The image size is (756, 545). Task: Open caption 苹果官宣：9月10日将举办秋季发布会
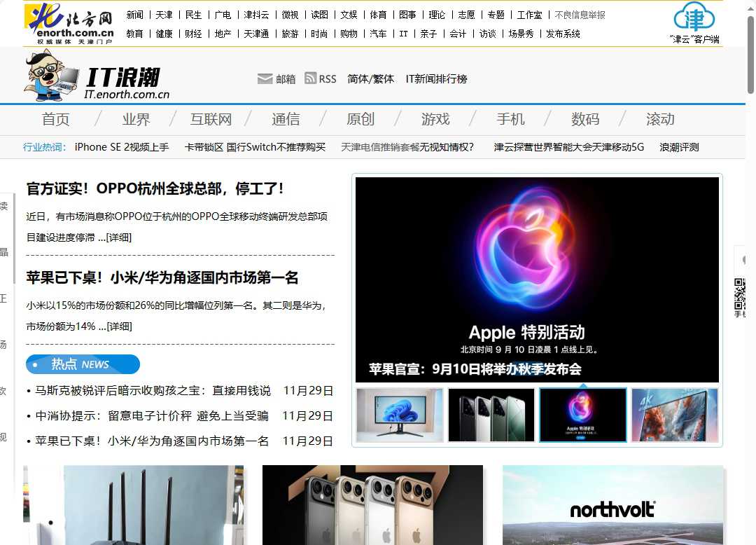tap(475, 369)
